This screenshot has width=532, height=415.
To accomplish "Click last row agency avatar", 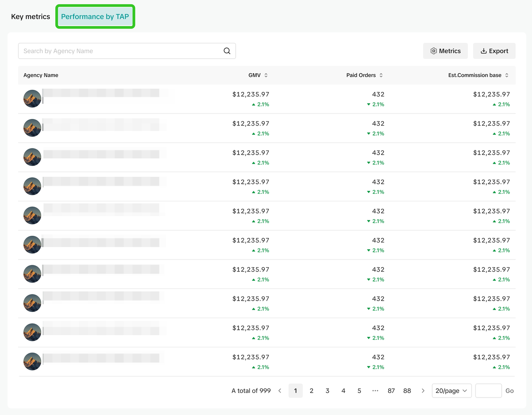I will [x=32, y=361].
